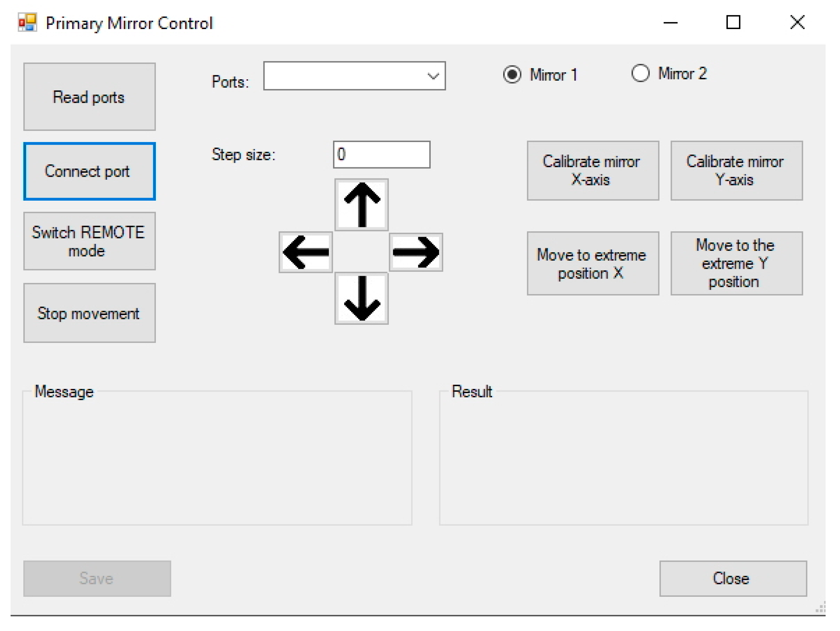
Task: Calibrate mirror X-axis
Action: pyautogui.click(x=592, y=171)
